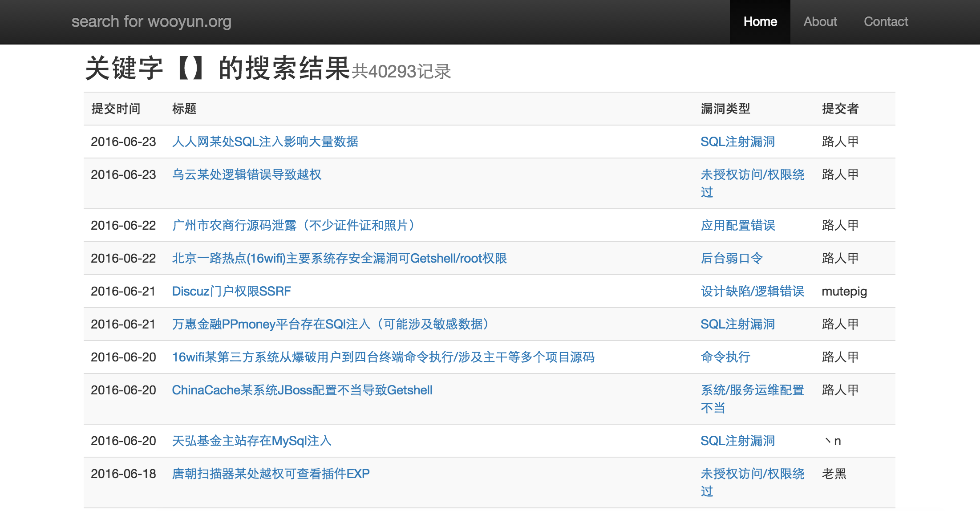980x511 pixels.
Task: Open the 北京一路热点(16wifi) Getshell report
Action: coord(339,259)
